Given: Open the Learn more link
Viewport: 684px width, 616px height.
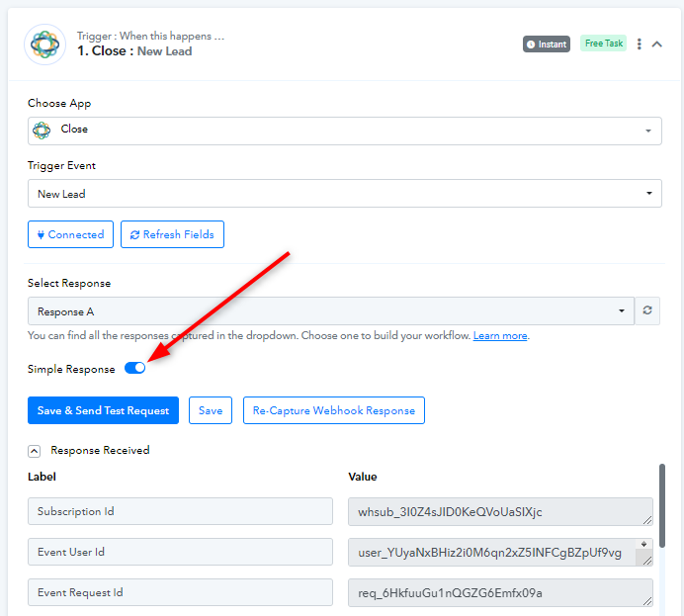Looking at the screenshot, I should click(500, 335).
